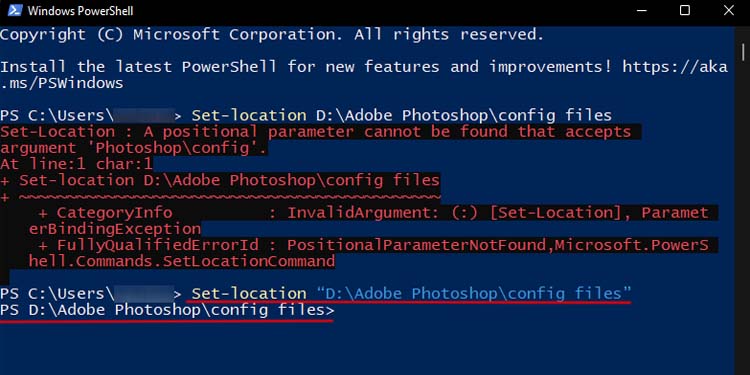Image resolution: width=750 pixels, height=375 pixels.
Task: Click the quoted "D:\Adobe Photoshop\config files" path
Action: coord(474,293)
